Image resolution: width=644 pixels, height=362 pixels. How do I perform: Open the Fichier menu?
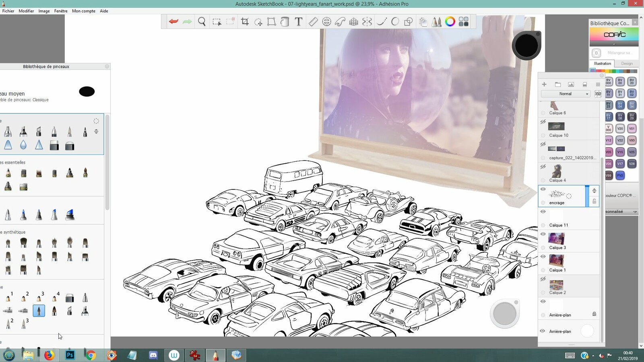8,11
